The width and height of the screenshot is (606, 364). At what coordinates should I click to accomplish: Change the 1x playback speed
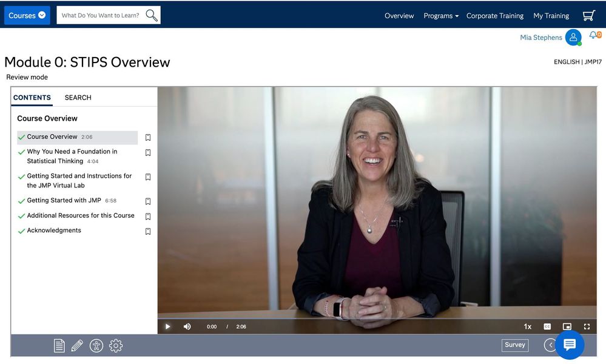[x=528, y=326]
